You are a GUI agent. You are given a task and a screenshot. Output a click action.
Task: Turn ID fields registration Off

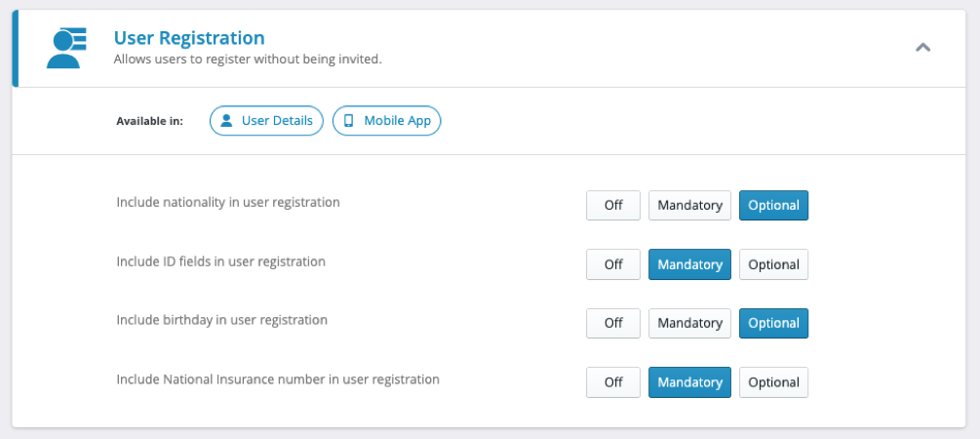613,264
